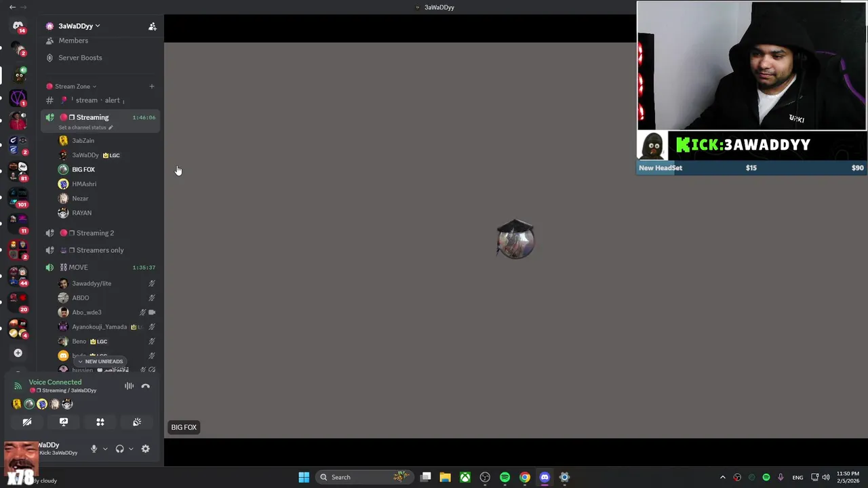Screen dimensions: 868x488
Task: Open Discord direct messages home icon
Action: click(x=18, y=26)
